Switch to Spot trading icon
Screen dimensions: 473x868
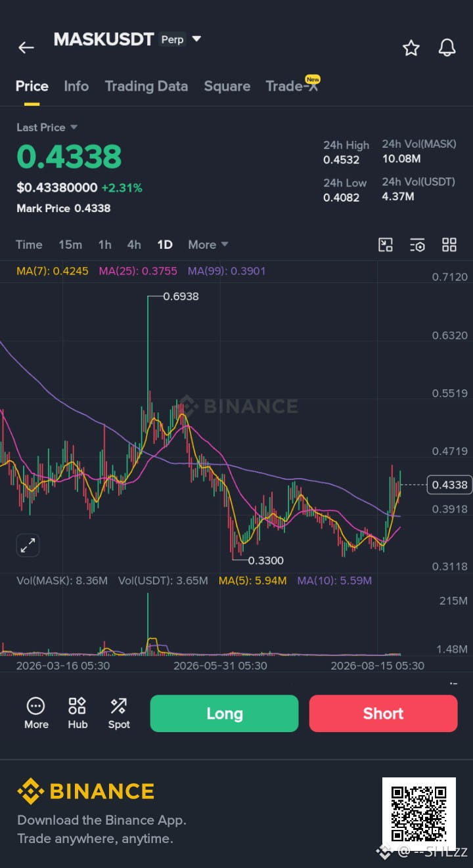click(x=119, y=714)
